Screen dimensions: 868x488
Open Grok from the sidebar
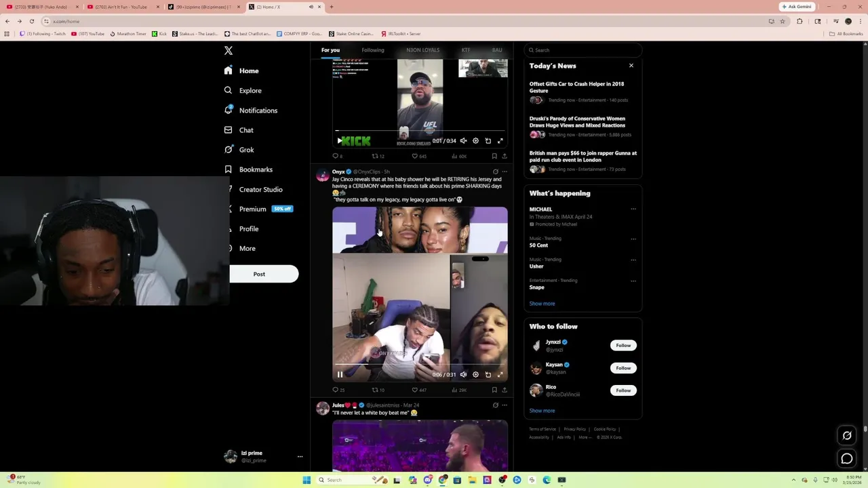click(x=239, y=150)
